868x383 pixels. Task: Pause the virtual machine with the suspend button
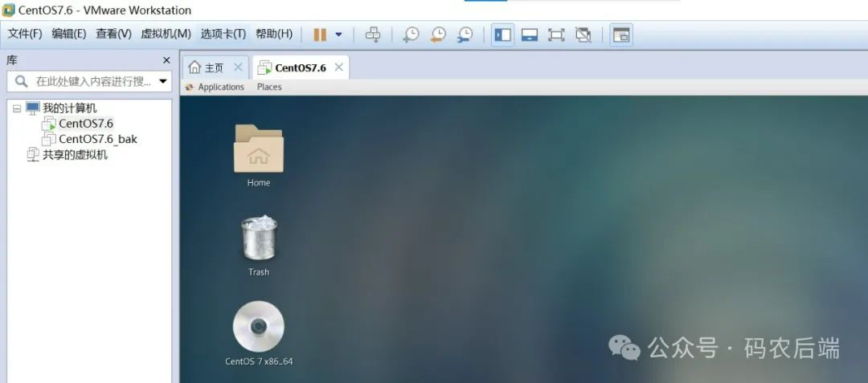320,35
